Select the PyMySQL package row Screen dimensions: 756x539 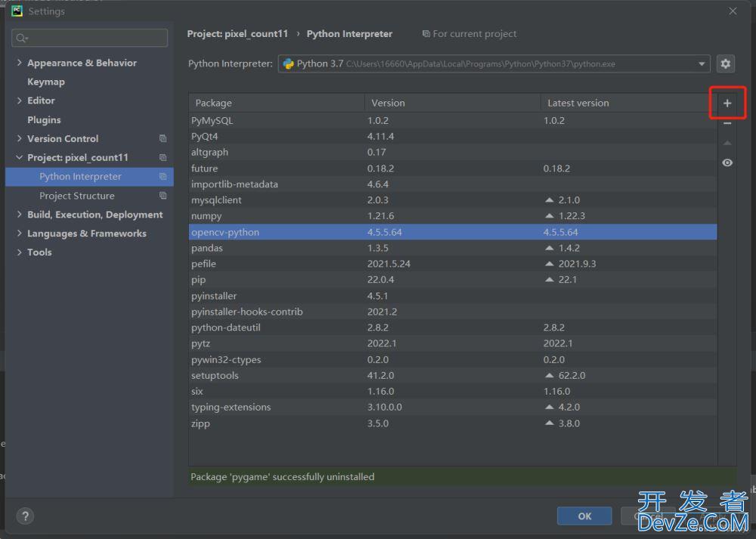click(453, 120)
